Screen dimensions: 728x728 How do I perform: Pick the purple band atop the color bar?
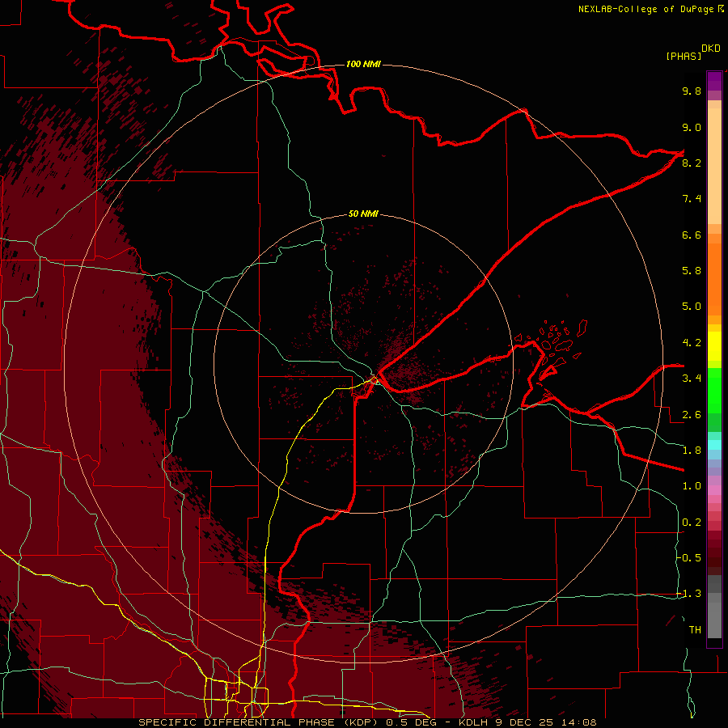tap(714, 82)
